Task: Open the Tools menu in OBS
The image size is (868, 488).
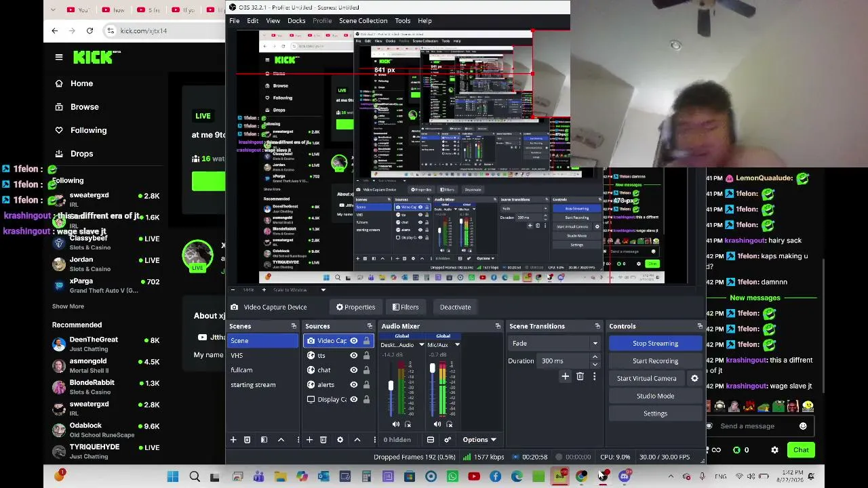Action: [403, 21]
